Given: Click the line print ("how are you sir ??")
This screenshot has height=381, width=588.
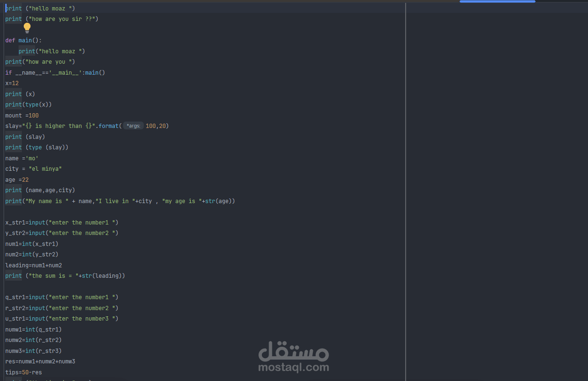Looking at the screenshot, I should tap(52, 19).
